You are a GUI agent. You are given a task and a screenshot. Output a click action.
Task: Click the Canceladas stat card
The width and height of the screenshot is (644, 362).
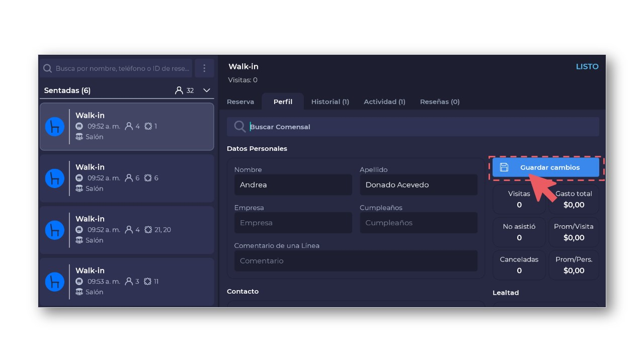coord(519,265)
